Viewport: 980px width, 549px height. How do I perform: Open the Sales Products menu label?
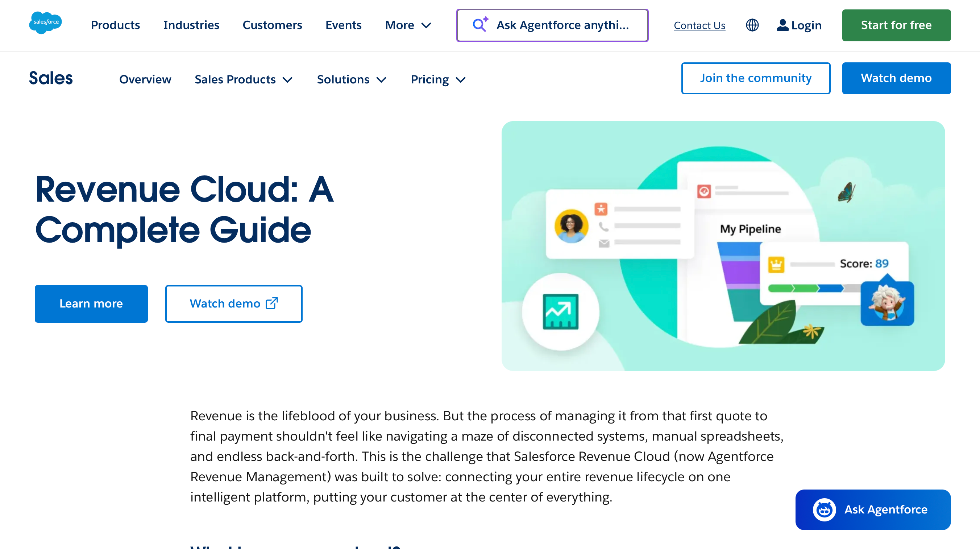click(x=235, y=79)
